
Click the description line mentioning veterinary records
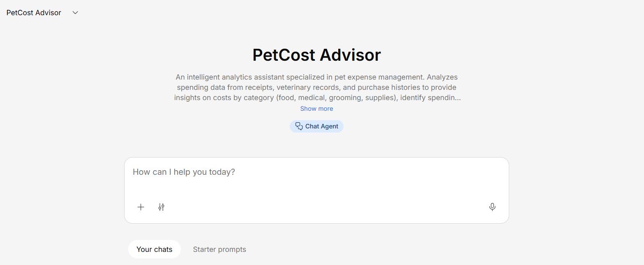(x=316, y=87)
